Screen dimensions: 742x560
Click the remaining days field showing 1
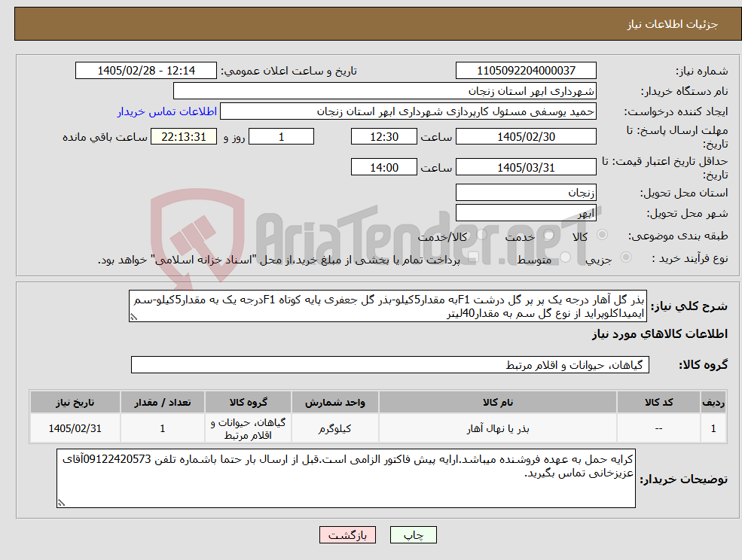(281, 137)
